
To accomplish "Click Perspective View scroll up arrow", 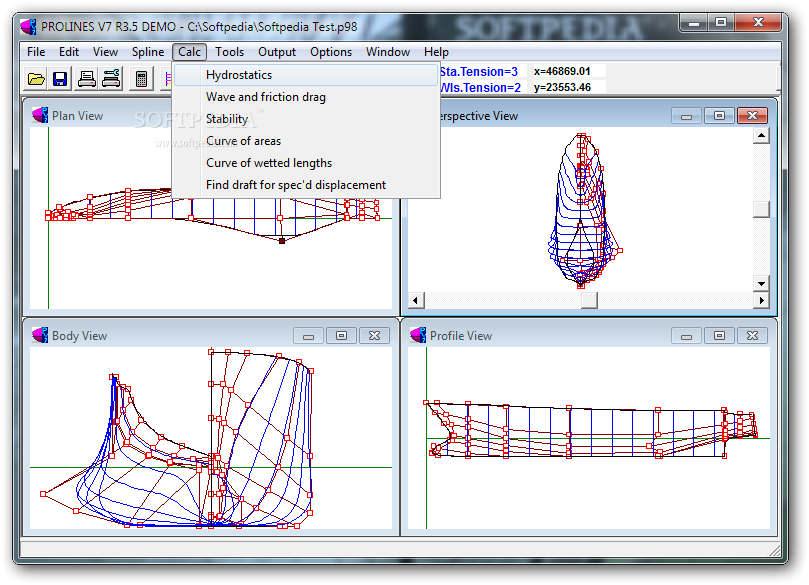I will pos(761,136).
